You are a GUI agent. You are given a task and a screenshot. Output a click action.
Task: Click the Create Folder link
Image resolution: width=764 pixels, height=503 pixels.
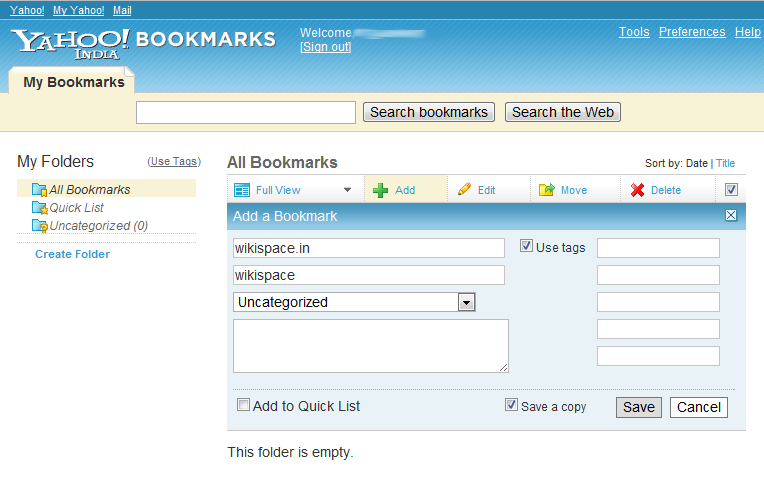click(x=73, y=254)
